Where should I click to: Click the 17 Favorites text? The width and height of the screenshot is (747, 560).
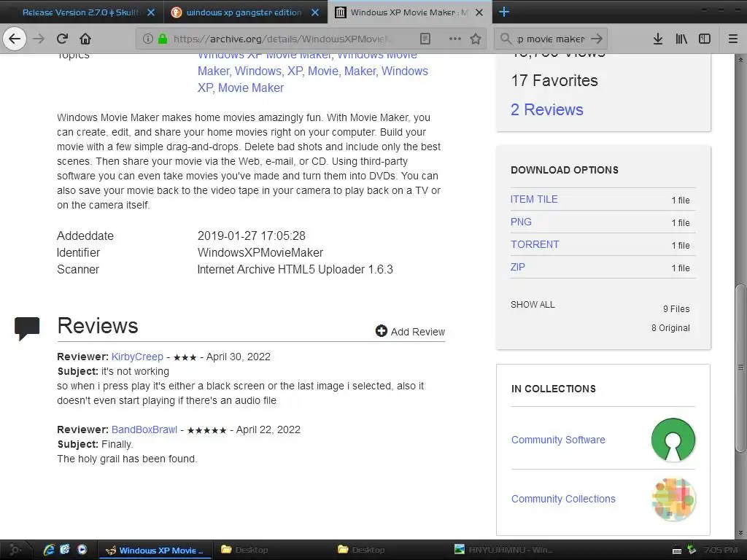tap(554, 80)
